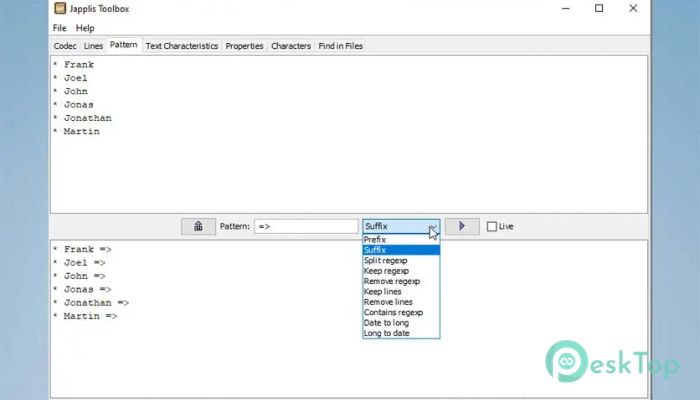Click the '* Frank' line in input area
This screenshot has height=400, width=700.
click(74, 65)
